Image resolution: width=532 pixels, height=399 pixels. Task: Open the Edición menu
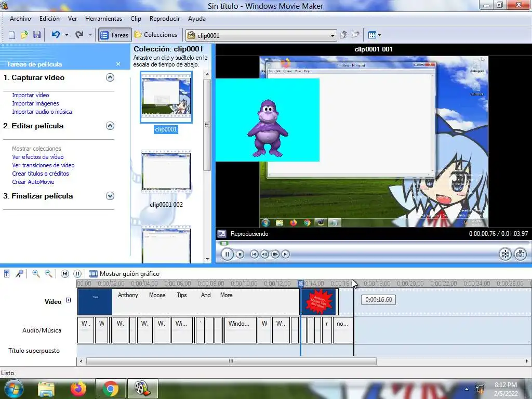[x=49, y=19]
